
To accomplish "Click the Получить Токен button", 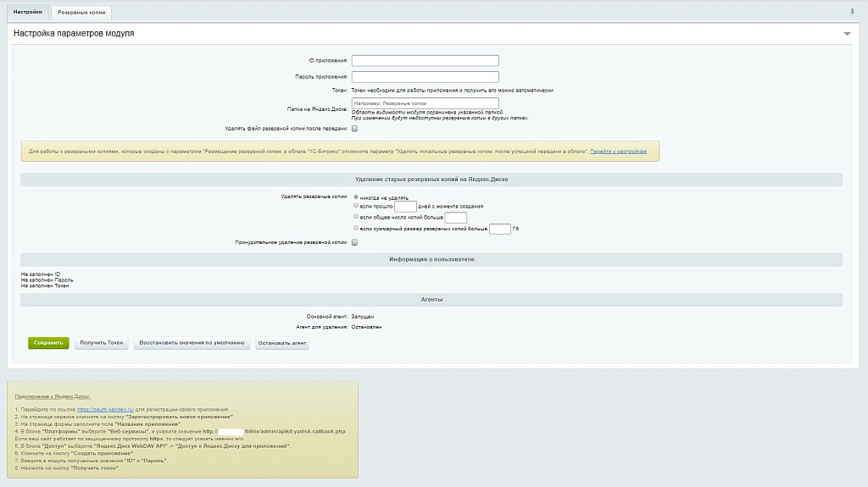I will (x=102, y=343).
